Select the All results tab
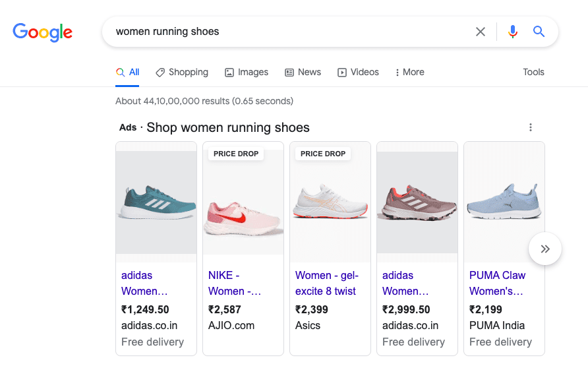588x368 pixels. coord(128,73)
